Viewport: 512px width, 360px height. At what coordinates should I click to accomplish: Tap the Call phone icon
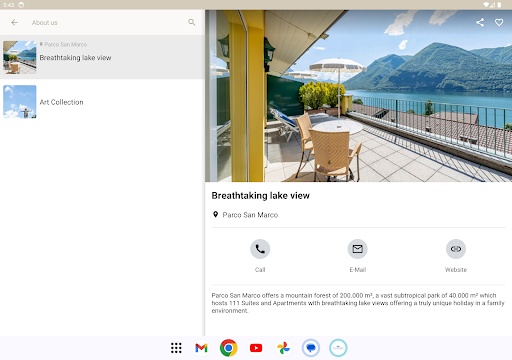click(260, 249)
